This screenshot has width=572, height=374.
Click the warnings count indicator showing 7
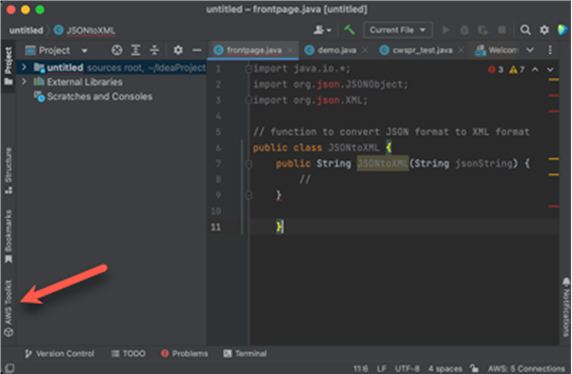point(517,69)
